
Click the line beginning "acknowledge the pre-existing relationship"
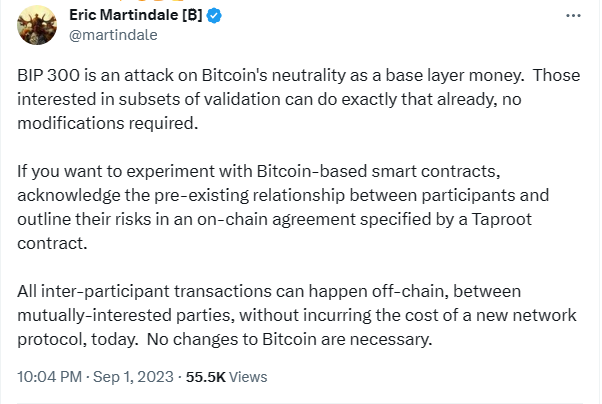click(x=283, y=195)
